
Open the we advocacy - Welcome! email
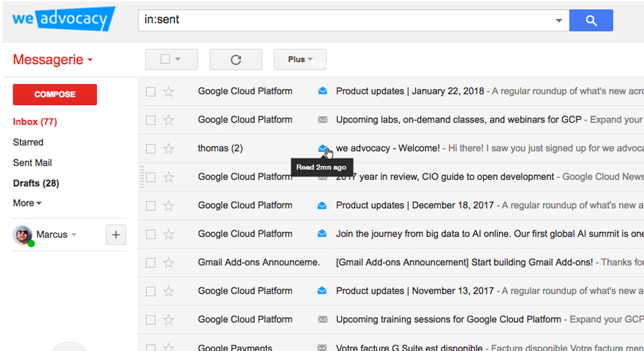(388, 148)
